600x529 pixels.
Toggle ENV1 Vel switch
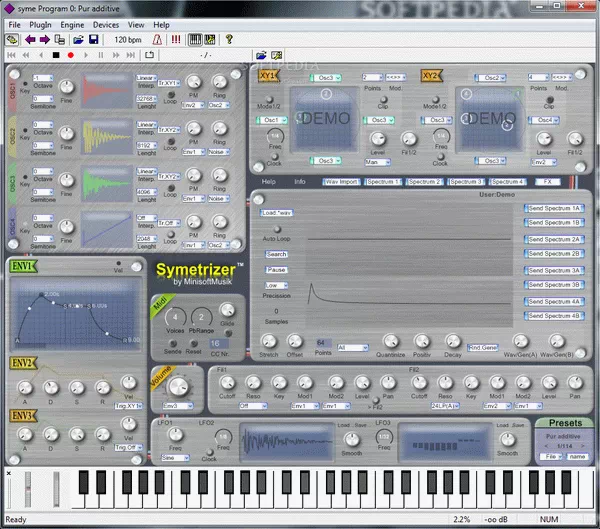click(x=119, y=263)
